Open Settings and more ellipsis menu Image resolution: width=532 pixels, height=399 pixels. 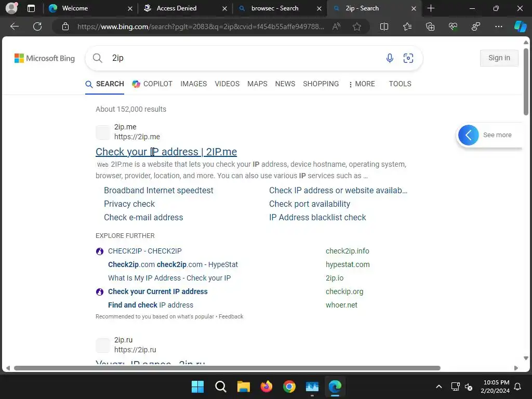tap(498, 26)
